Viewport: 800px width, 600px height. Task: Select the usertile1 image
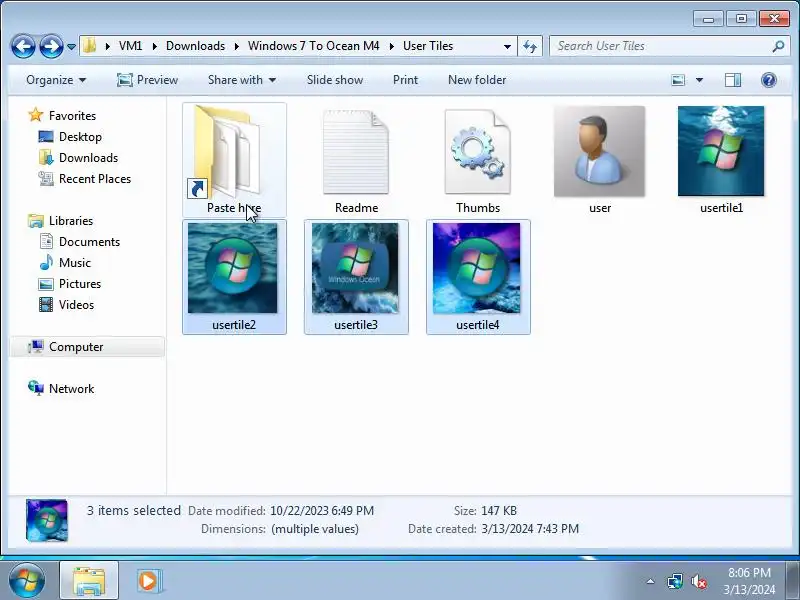pos(721,160)
